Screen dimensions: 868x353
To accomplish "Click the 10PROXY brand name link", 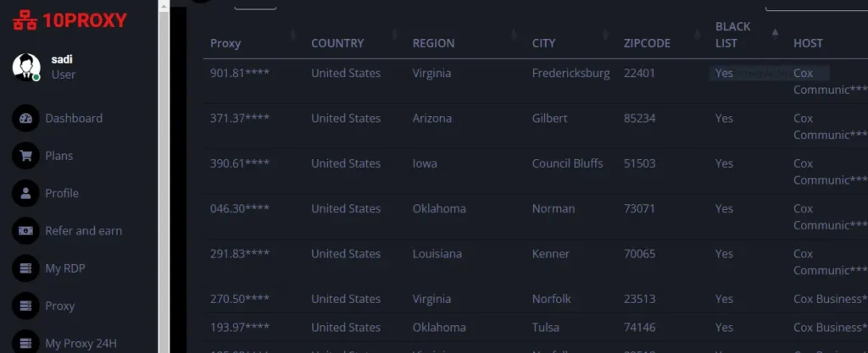I will coord(85,20).
